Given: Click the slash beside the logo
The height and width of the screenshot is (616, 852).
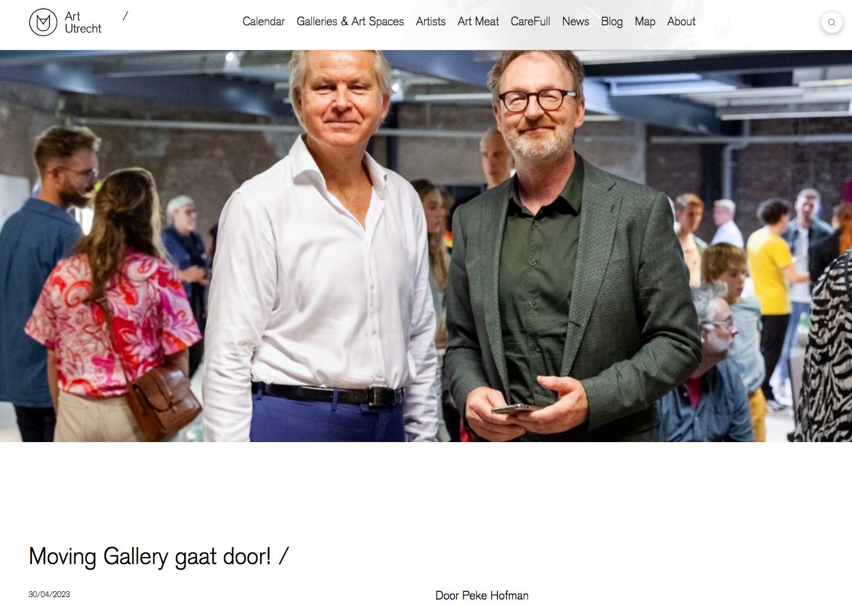Looking at the screenshot, I should (x=126, y=16).
